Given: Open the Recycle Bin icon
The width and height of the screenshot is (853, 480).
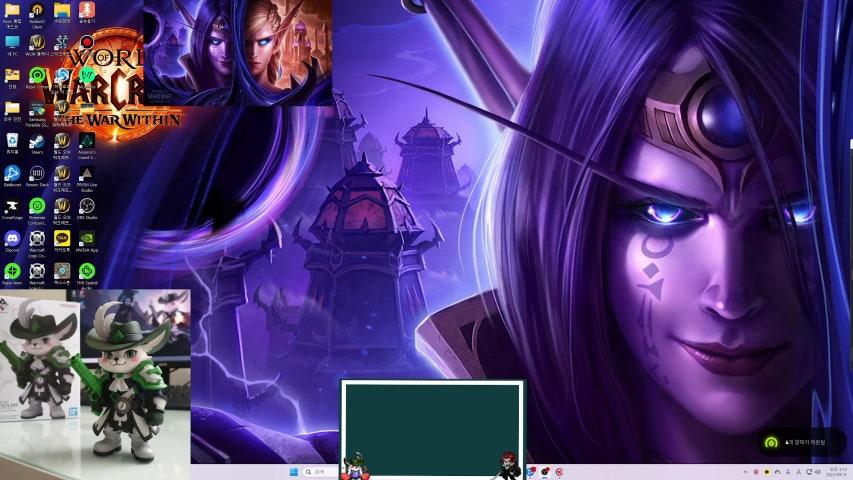Looking at the screenshot, I should [12, 144].
